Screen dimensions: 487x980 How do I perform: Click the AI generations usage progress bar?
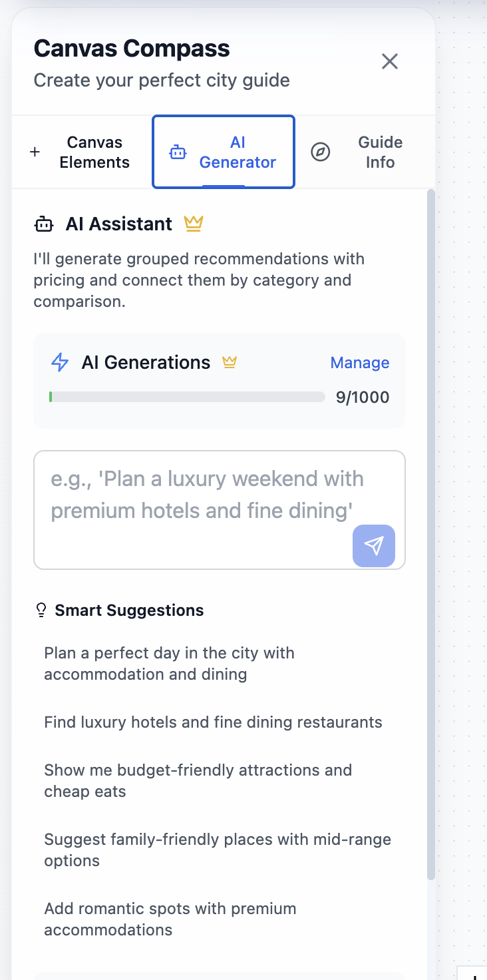187,397
